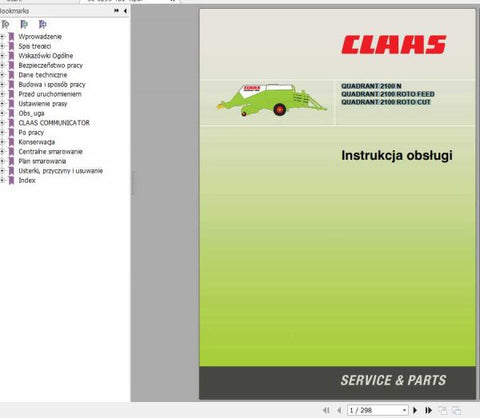Go to the first page
The width and height of the screenshot is (480, 418).
coord(326,410)
